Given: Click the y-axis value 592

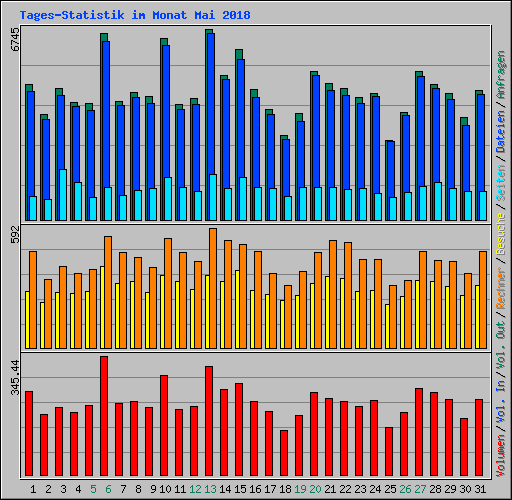Looking at the screenshot, I should tap(15, 234).
